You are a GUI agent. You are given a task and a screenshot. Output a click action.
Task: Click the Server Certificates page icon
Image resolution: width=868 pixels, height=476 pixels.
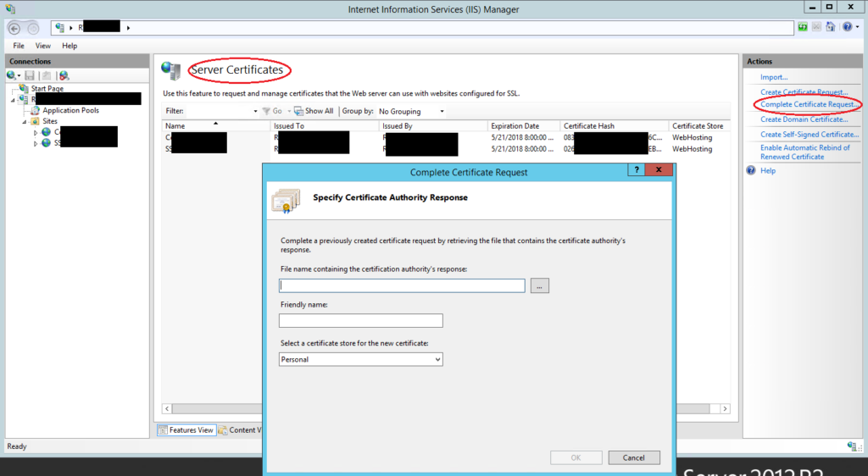171,70
